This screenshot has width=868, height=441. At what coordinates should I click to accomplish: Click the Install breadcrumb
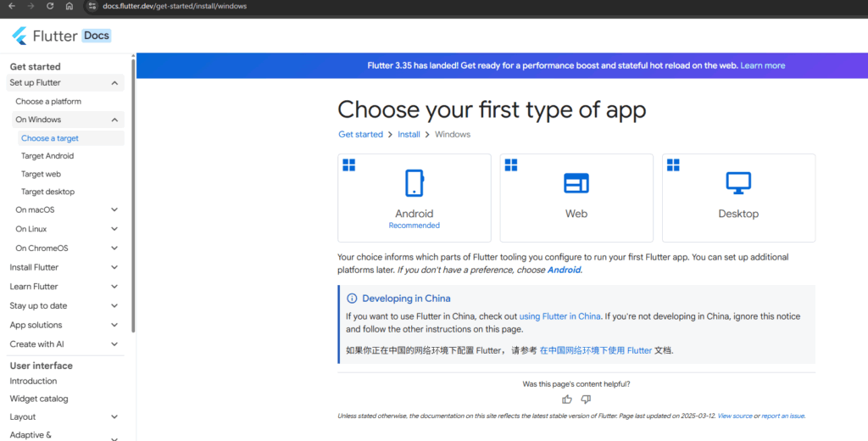tap(409, 134)
